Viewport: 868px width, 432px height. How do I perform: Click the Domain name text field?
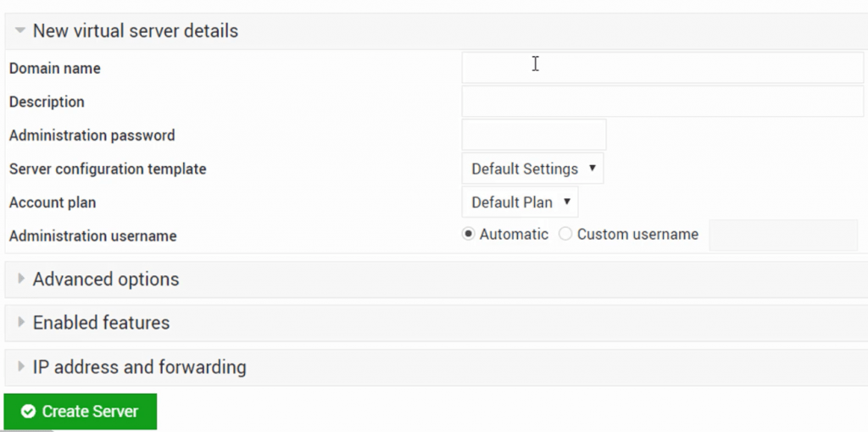coord(662,68)
